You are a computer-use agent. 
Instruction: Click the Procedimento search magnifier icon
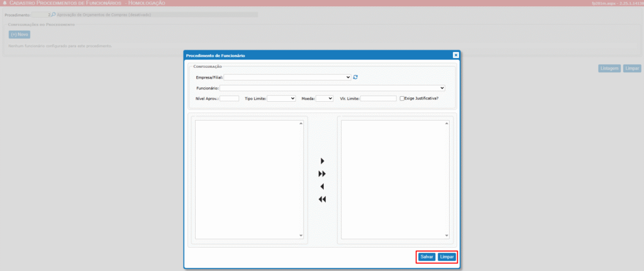click(x=53, y=14)
